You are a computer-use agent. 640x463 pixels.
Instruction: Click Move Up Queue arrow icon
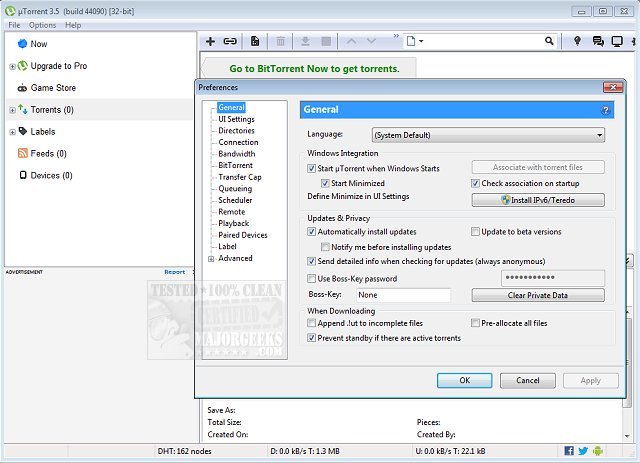(351, 41)
